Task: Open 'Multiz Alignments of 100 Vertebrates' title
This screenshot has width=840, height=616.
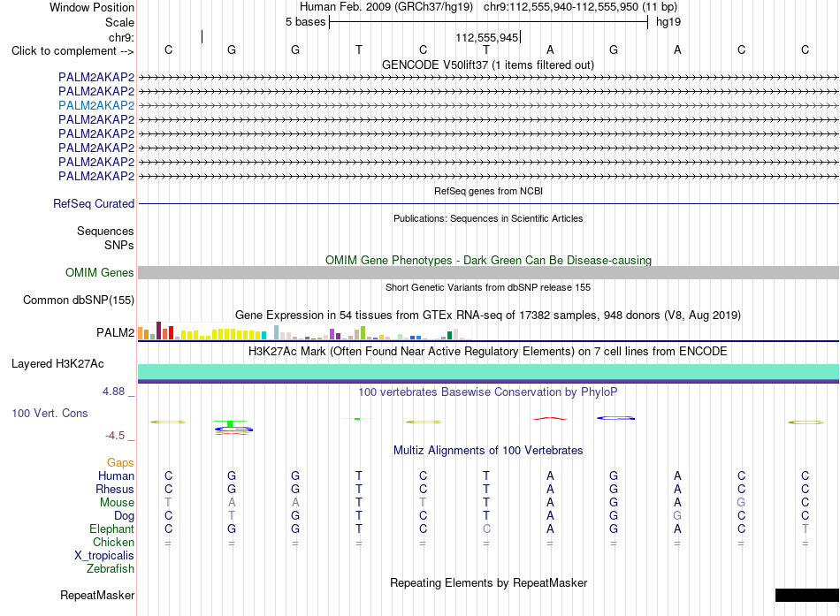Action: (488, 451)
